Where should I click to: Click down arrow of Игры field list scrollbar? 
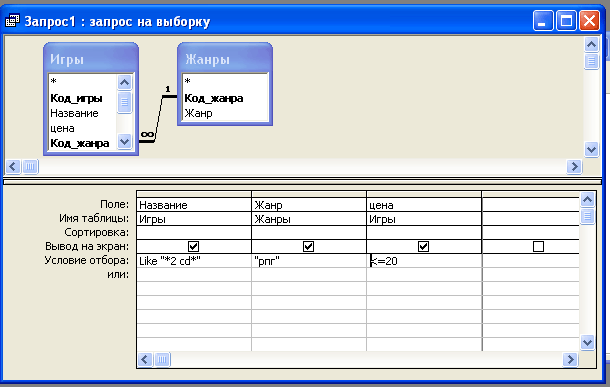(x=124, y=141)
